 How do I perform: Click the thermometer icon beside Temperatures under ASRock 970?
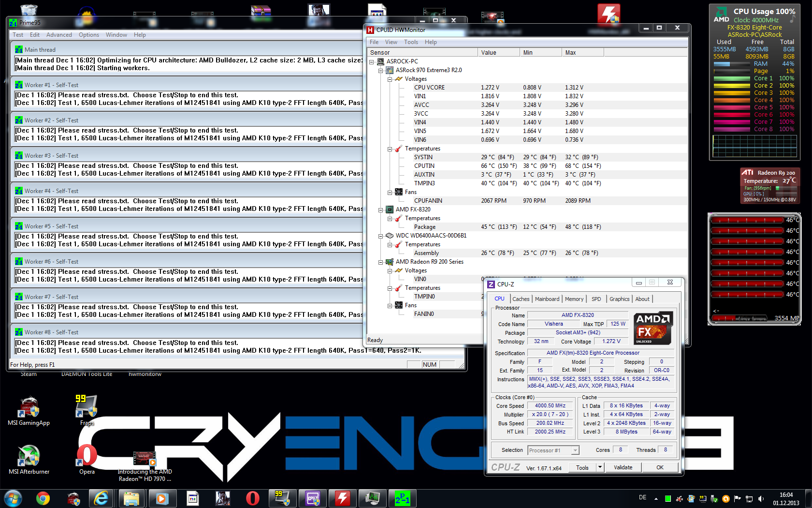399,149
